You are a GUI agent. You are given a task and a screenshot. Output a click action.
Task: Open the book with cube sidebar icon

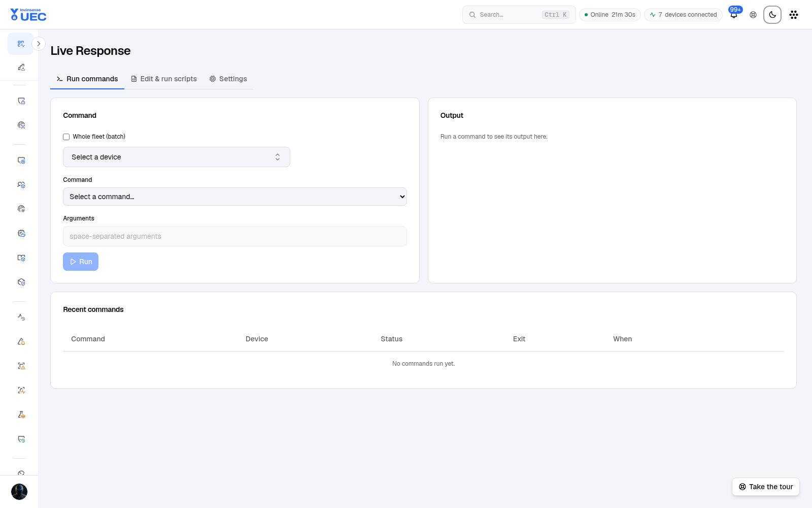pyautogui.click(x=21, y=258)
